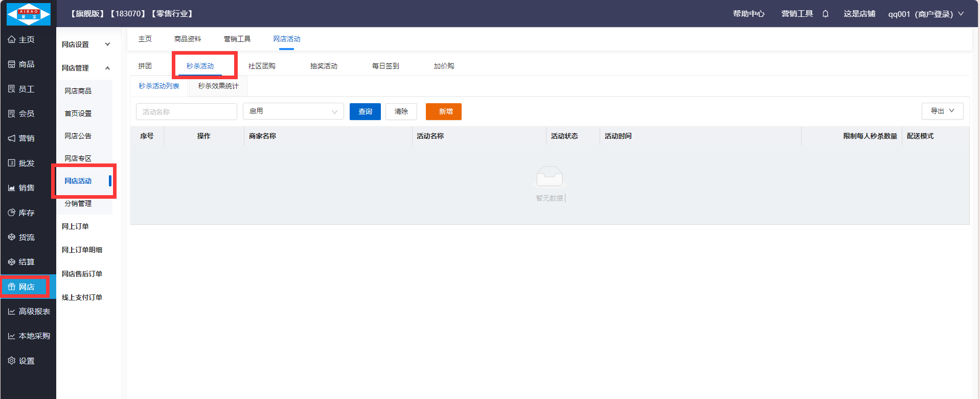980x399 pixels.
Task: Open the 启用 status dropdown
Action: [293, 111]
